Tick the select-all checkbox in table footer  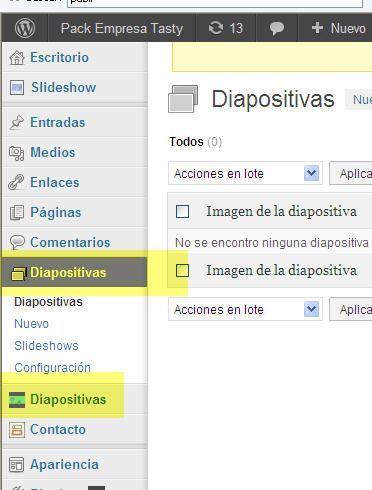coord(182,270)
